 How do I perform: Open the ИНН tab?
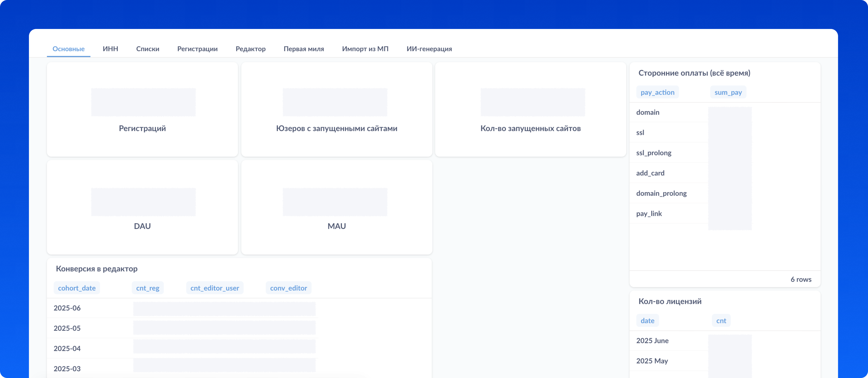(x=110, y=49)
